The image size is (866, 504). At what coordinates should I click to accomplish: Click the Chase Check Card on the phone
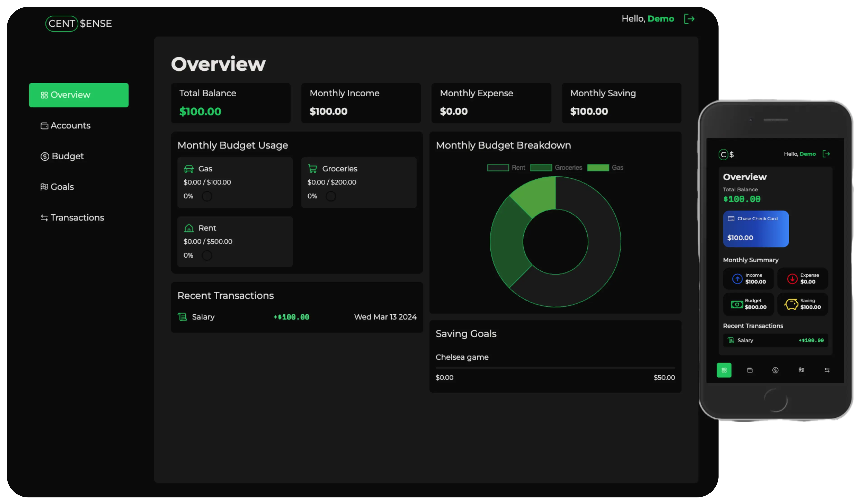click(x=756, y=229)
